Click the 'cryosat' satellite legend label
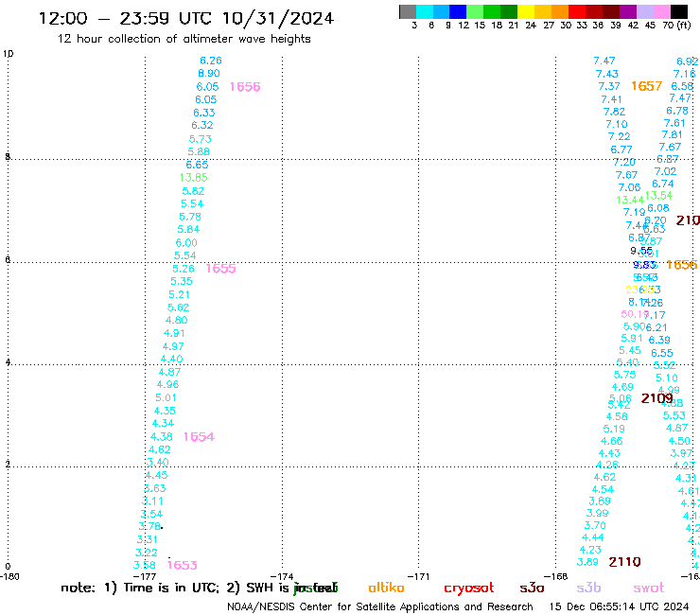 (x=469, y=589)
